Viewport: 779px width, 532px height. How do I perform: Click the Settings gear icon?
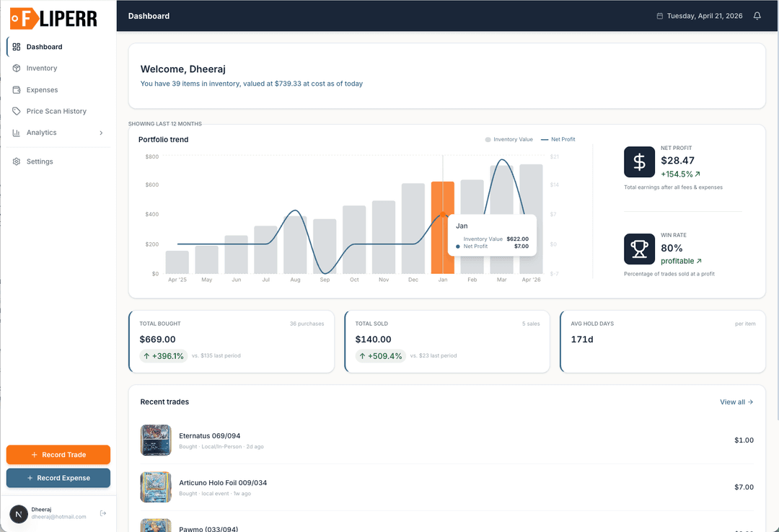pyautogui.click(x=17, y=161)
